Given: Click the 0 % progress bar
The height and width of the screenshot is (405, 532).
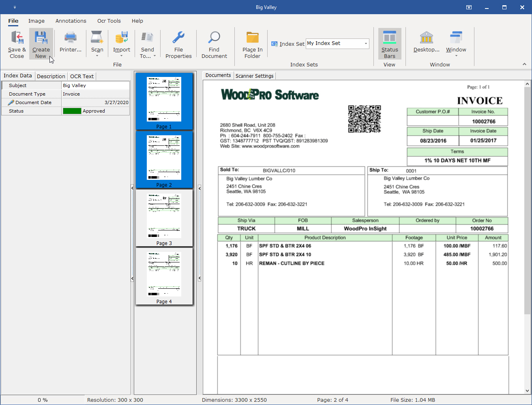Looking at the screenshot, I should (43, 400).
